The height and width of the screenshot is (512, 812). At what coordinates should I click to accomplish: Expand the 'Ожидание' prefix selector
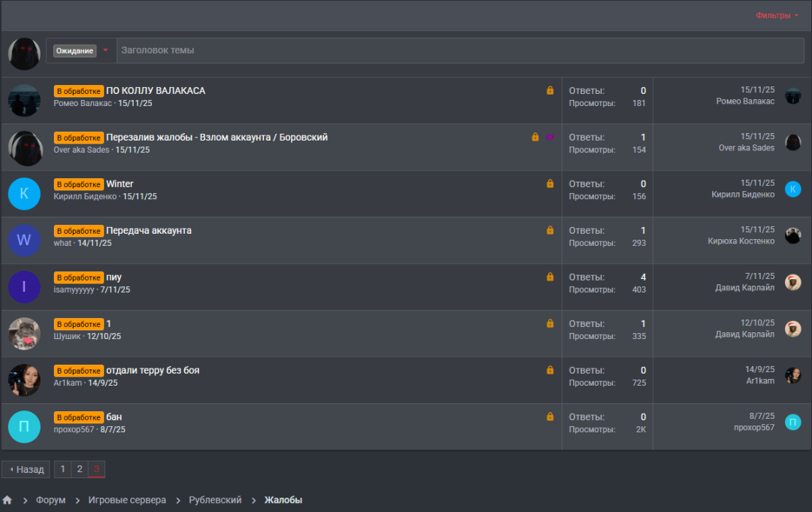coord(74,51)
